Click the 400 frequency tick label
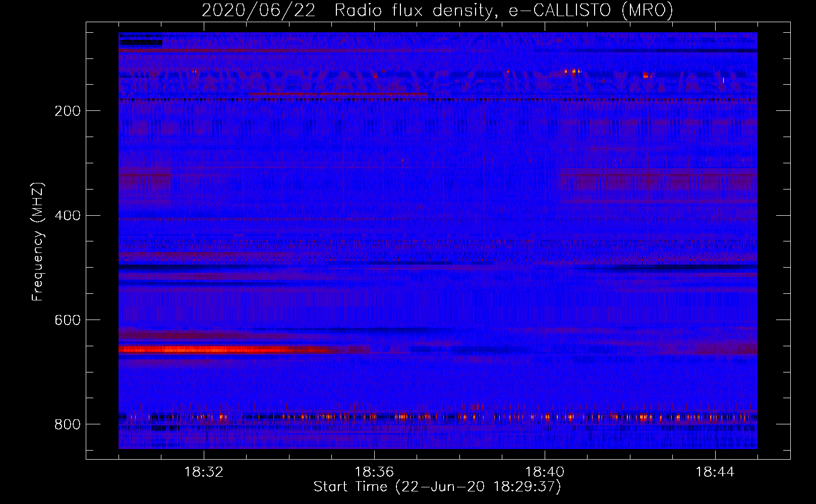Image resolution: width=816 pixels, height=504 pixels. point(68,216)
